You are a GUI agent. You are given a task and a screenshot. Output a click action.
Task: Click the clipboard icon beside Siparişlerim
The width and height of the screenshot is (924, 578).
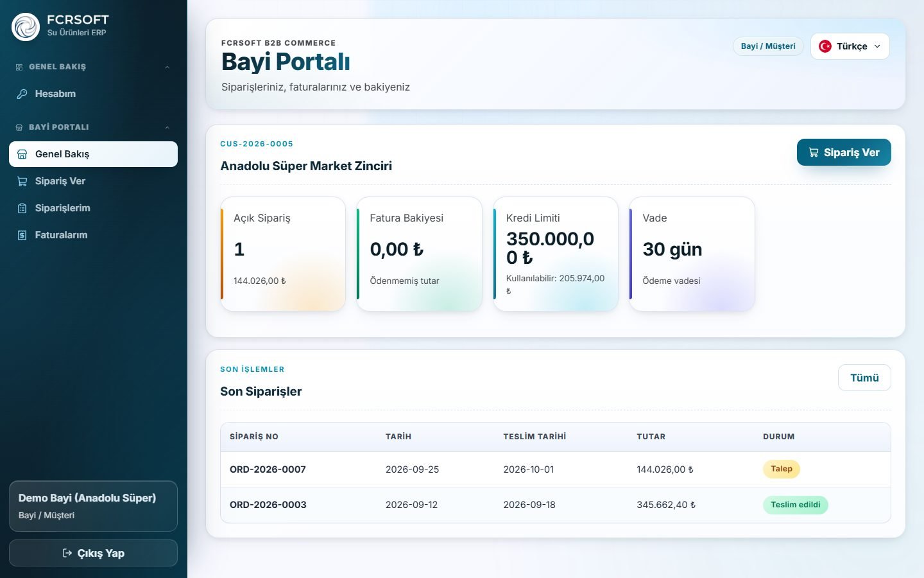coord(22,208)
